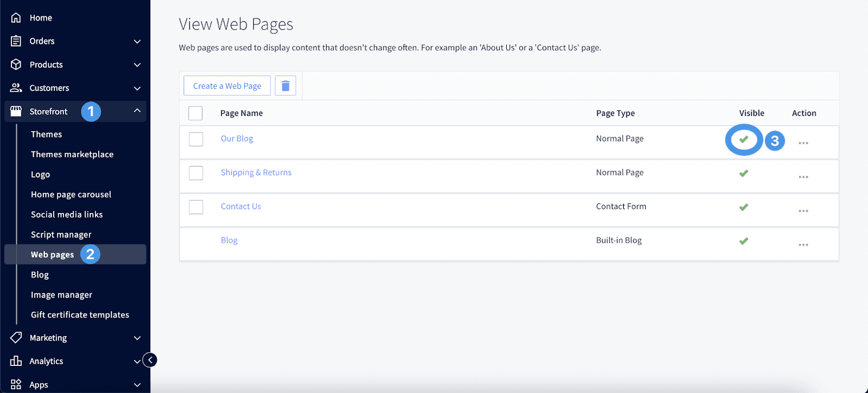Expand the Customers menu chevron

(137, 88)
